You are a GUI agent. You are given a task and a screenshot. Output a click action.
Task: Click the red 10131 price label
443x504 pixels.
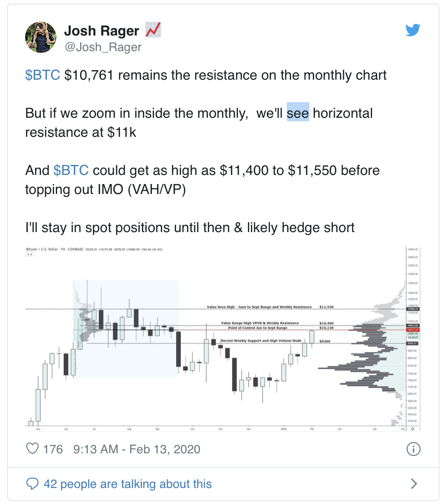coord(413,330)
